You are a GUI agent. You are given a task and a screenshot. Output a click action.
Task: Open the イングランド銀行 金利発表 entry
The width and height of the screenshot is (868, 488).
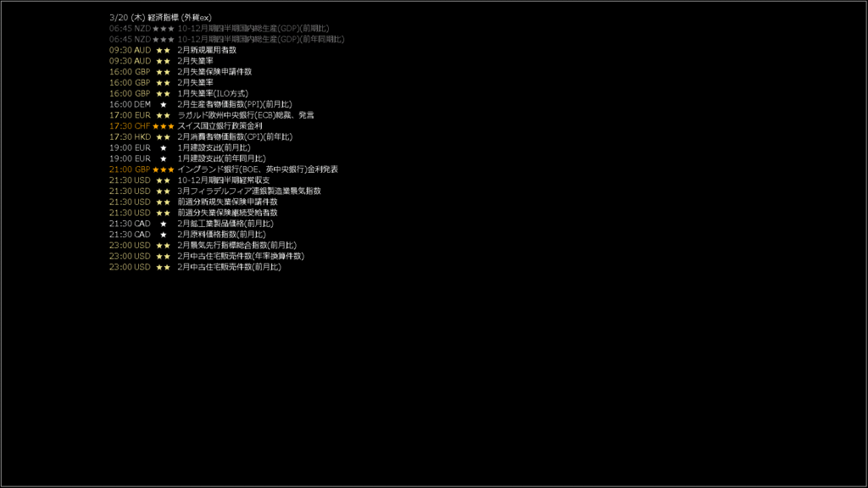258,169
